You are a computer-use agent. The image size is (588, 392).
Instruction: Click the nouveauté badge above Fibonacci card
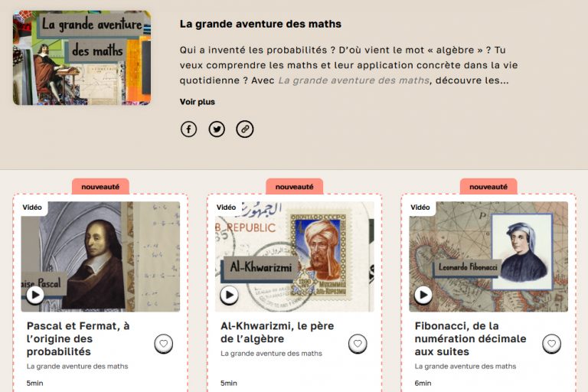488,187
